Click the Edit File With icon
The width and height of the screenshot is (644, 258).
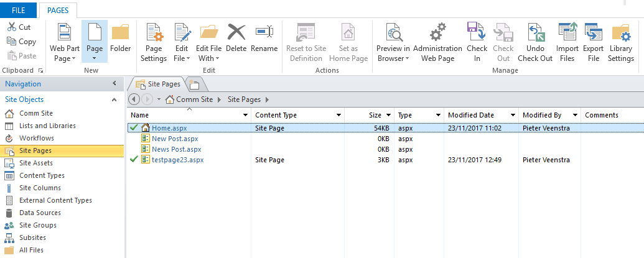tap(209, 32)
